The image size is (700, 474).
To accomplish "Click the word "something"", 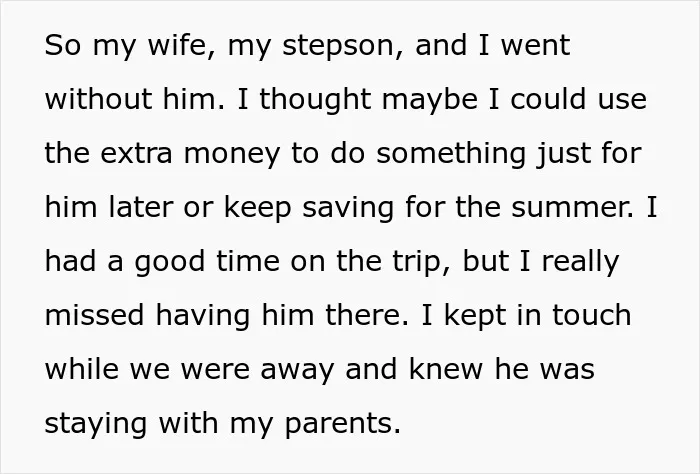I will [451, 154].
